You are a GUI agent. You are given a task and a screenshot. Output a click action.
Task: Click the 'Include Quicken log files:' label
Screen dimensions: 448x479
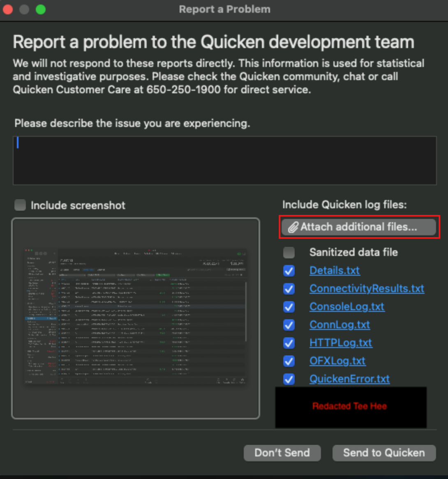point(344,205)
